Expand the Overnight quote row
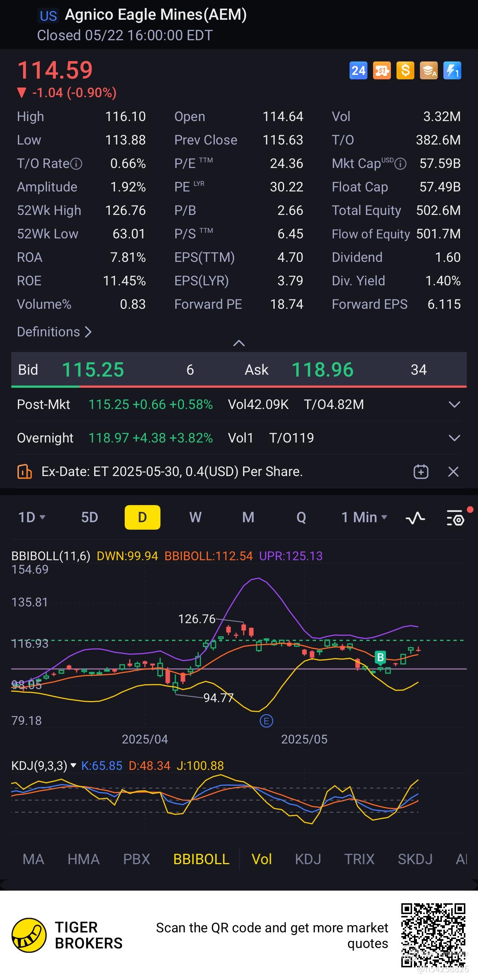 455,438
